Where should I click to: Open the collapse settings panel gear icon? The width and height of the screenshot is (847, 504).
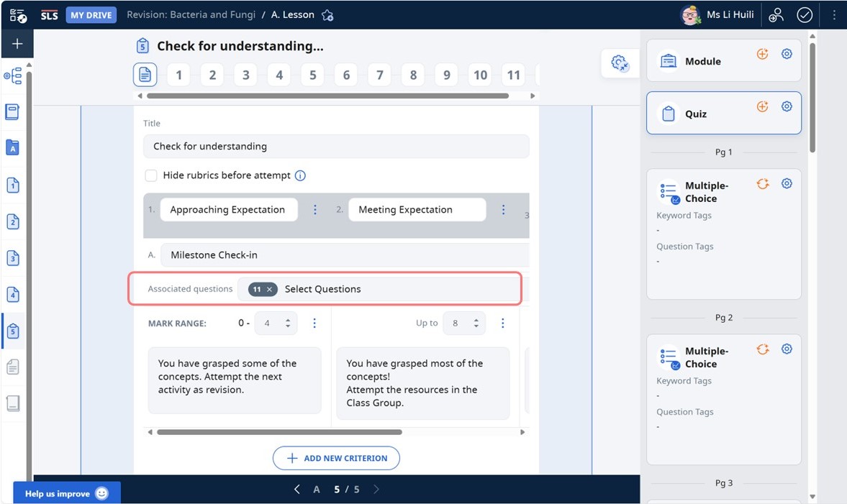pyautogui.click(x=620, y=63)
